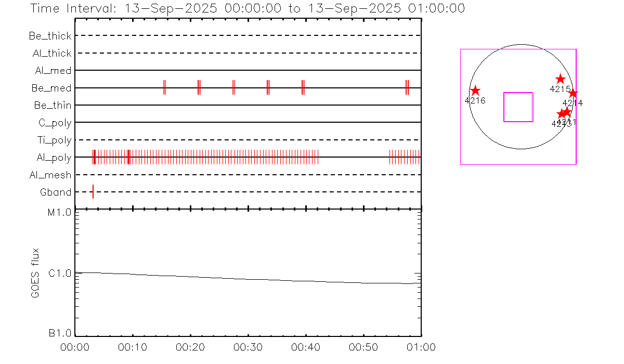This screenshot has width=624, height=364.
Task: Click the red Gband marker
Action: click(93, 192)
